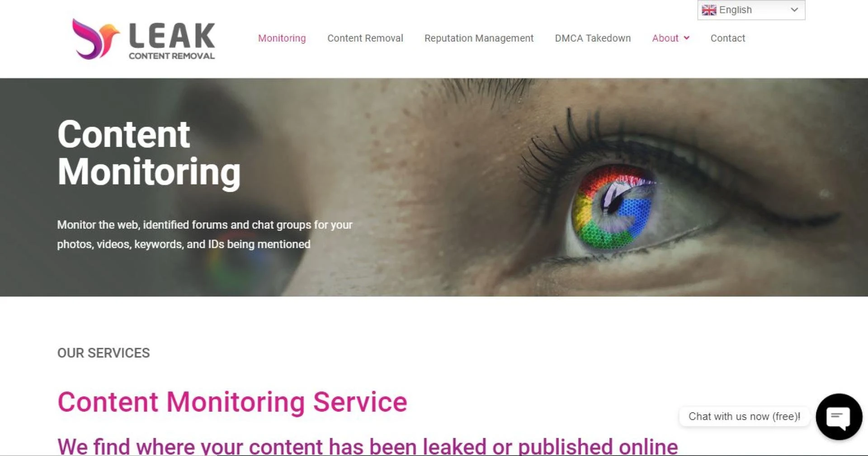868x456 pixels.
Task: Navigate to DMCA Takedown
Action: (593, 38)
